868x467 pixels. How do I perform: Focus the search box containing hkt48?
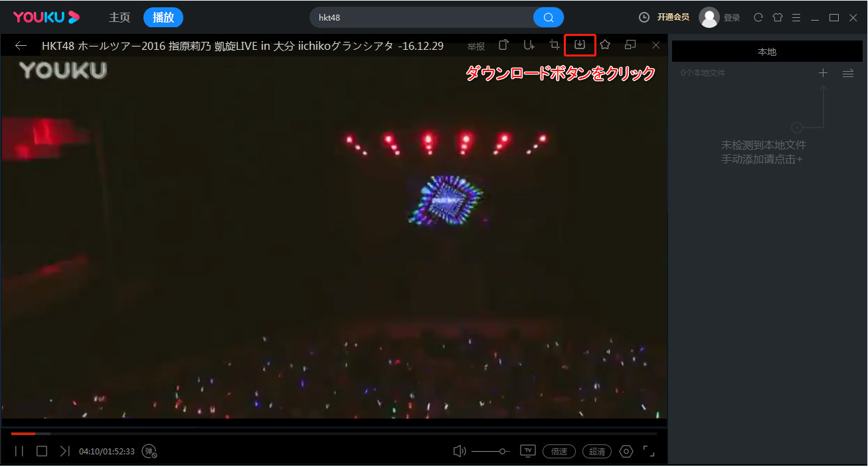[422, 17]
